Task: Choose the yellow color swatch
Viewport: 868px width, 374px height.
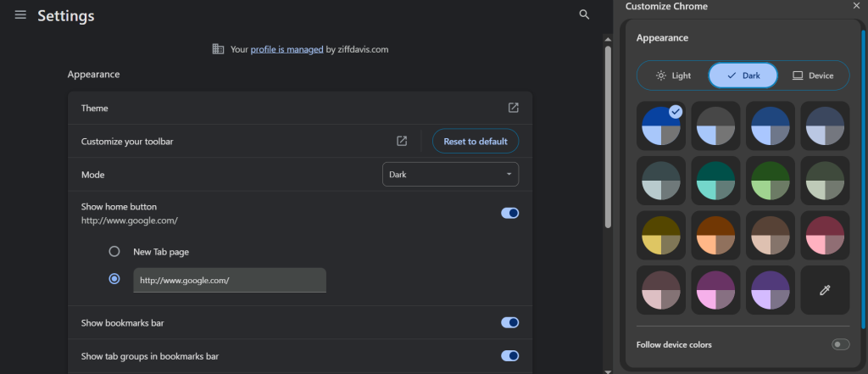Action: click(661, 236)
